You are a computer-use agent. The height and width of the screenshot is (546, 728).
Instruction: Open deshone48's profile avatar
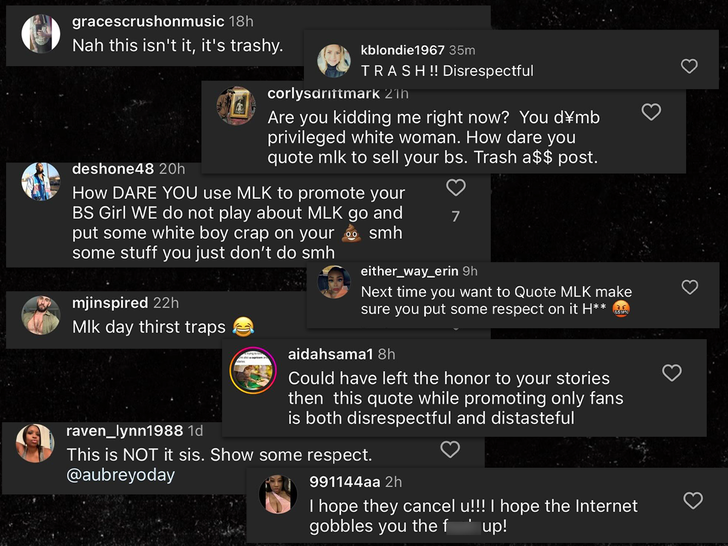[x=41, y=181]
